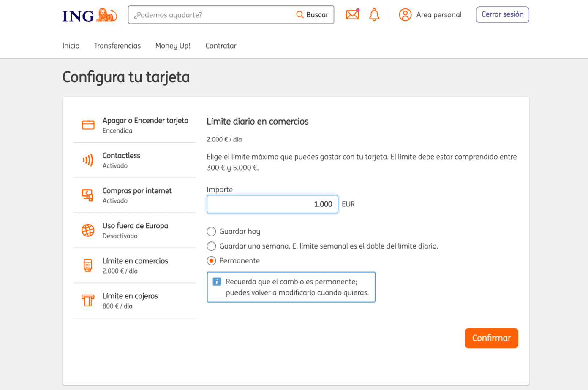588x390 pixels.
Task: Click the search magnifier icon
Action: [x=300, y=15]
